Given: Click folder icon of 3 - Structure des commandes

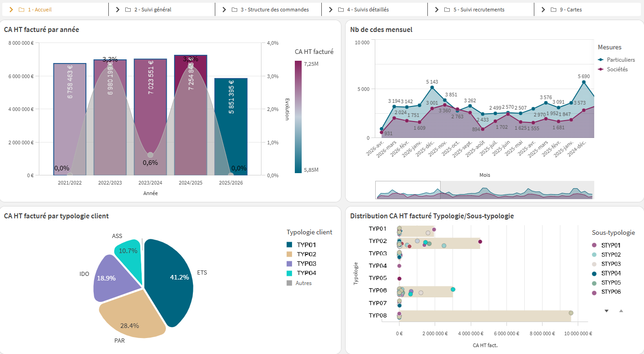Looking at the screenshot, I should click(234, 10).
